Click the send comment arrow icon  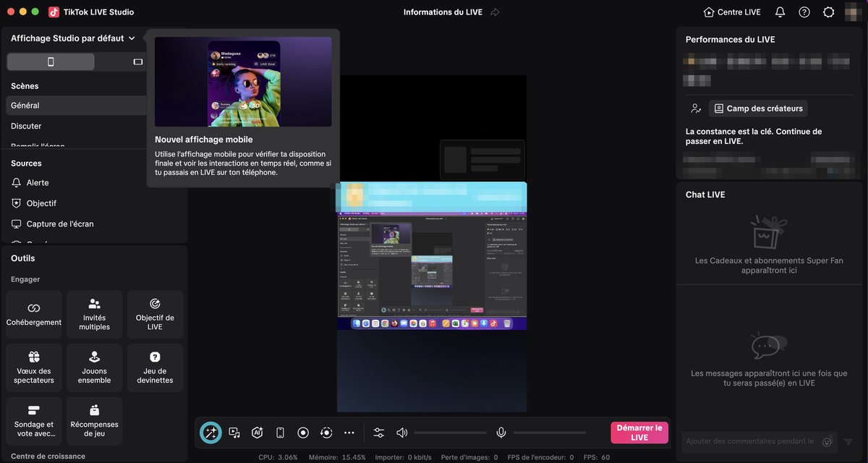tap(848, 442)
